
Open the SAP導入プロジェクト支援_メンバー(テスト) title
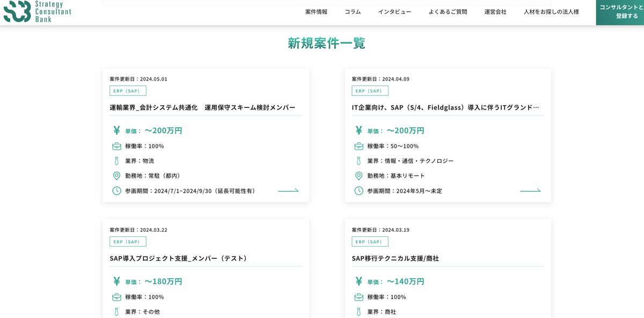click(180, 258)
